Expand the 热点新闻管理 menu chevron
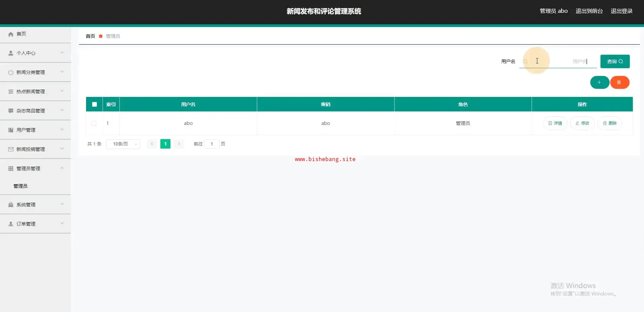Screen dimensions: 644x312 tap(62, 91)
